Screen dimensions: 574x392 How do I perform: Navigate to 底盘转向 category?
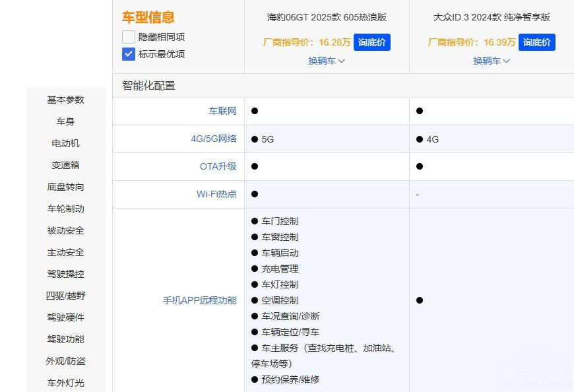tap(65, 187)
